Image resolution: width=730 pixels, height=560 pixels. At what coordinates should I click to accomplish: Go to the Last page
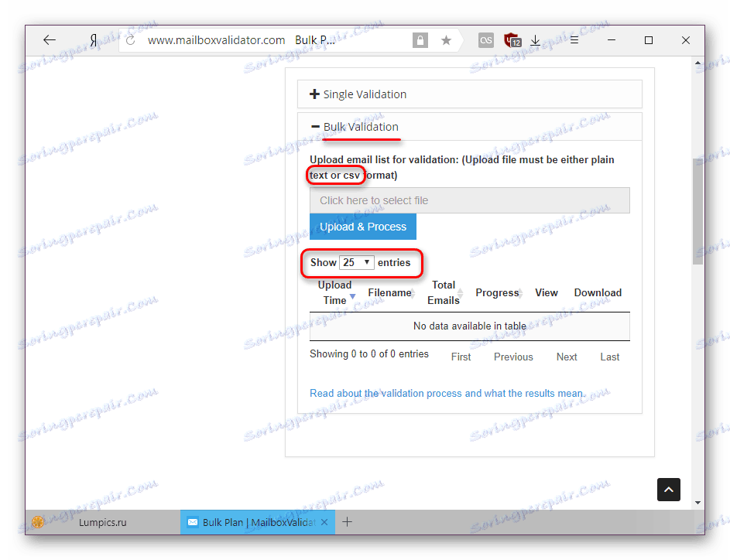[x=609, y=357]
